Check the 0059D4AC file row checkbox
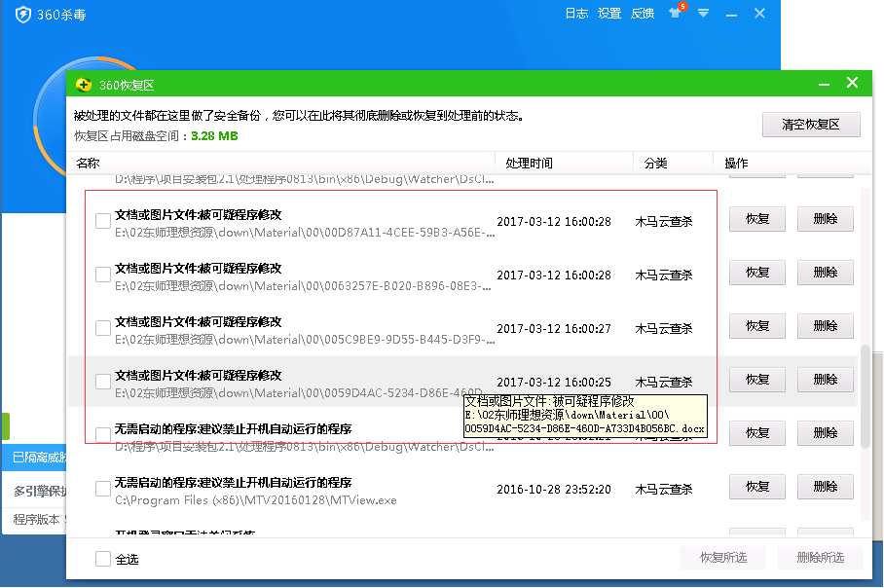Screen dimensions: 884x588 (x=102, y=382)
